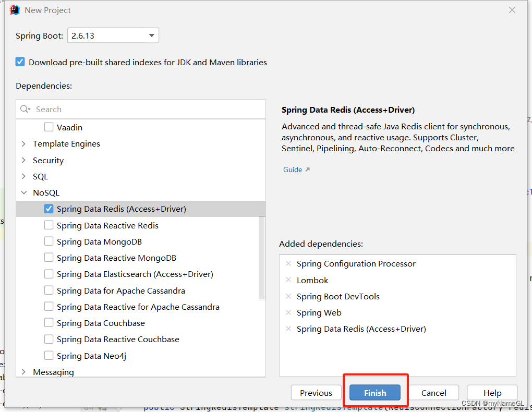Select Spring Web in added dependencies
The height and width of the screenshot is (412, 532).
coord(319,312)
